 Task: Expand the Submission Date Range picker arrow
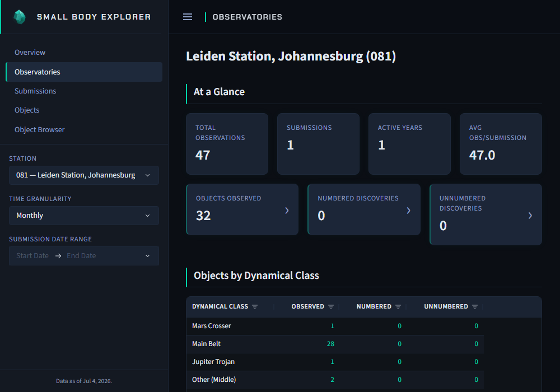(x=147, y=255)
